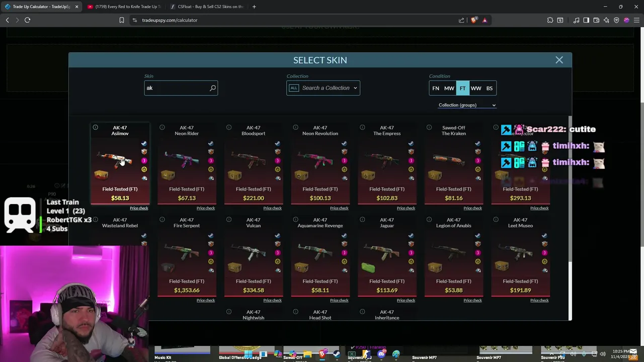This screenshot has height=362, width=644.
Task: Click search magnifier in Skin field
Action: (x=213, y=88)
